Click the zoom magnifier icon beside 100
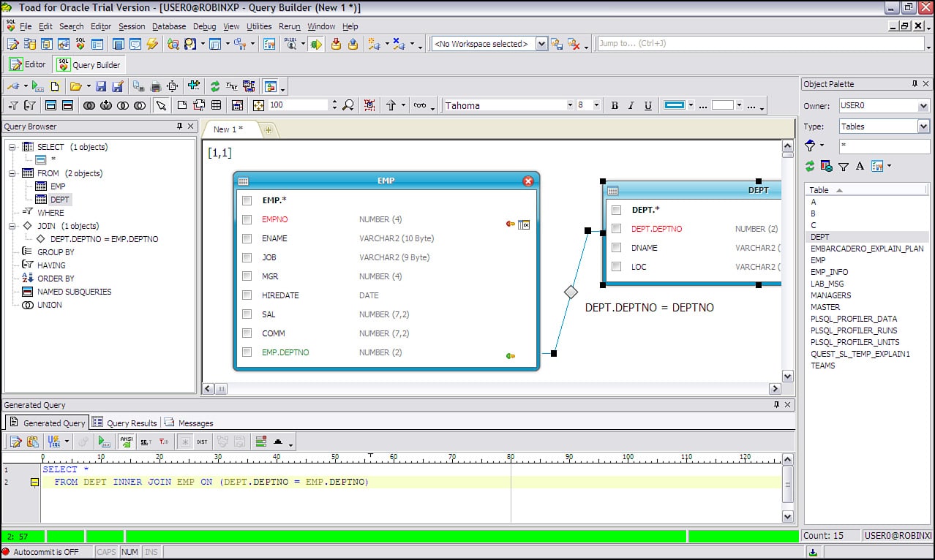 click(348, 105)
